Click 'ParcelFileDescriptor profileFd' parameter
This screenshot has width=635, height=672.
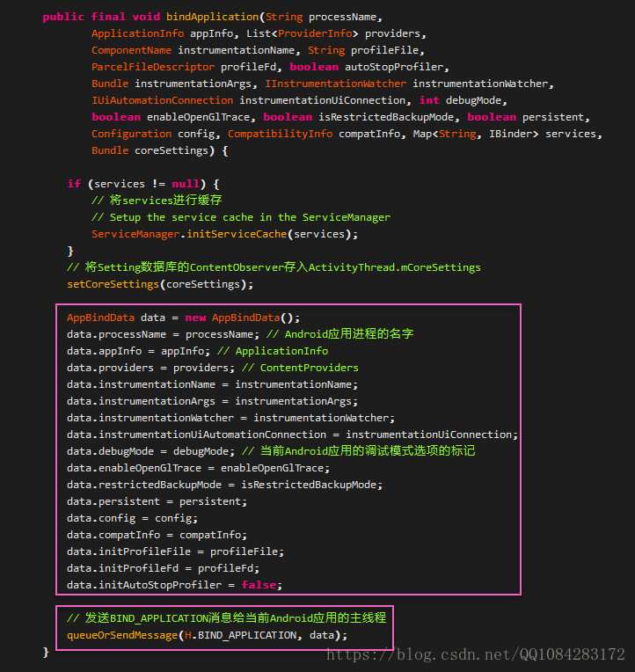184,67
